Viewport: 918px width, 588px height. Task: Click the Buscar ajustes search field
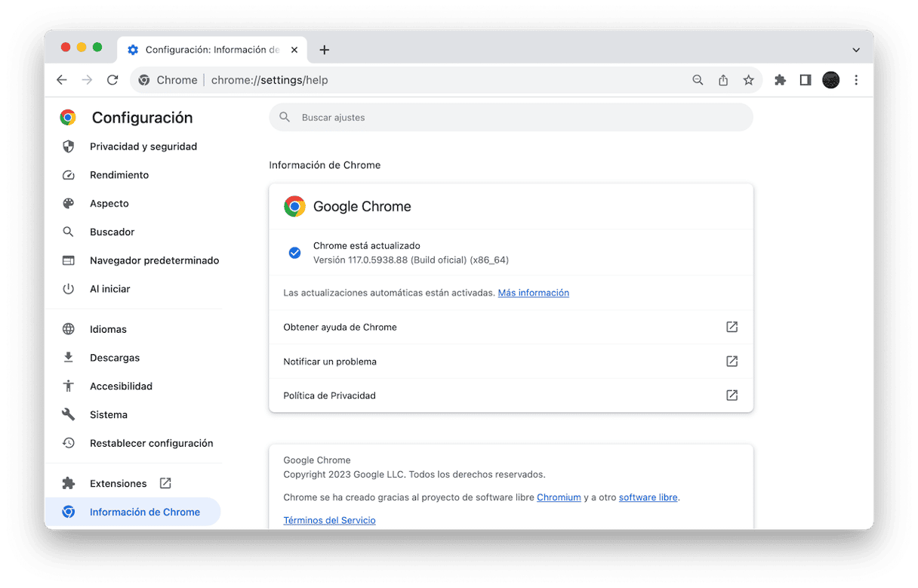511,118
